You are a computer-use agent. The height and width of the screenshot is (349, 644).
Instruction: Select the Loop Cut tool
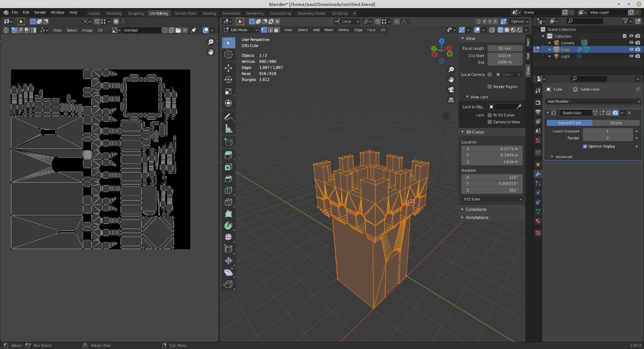point(228,190)
